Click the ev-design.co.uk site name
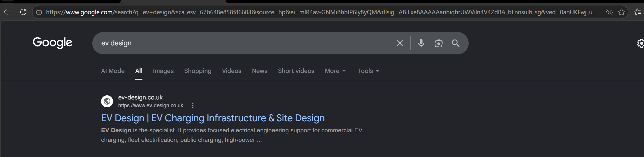Screen dimensions: 644x157 [x=140, y=97]
